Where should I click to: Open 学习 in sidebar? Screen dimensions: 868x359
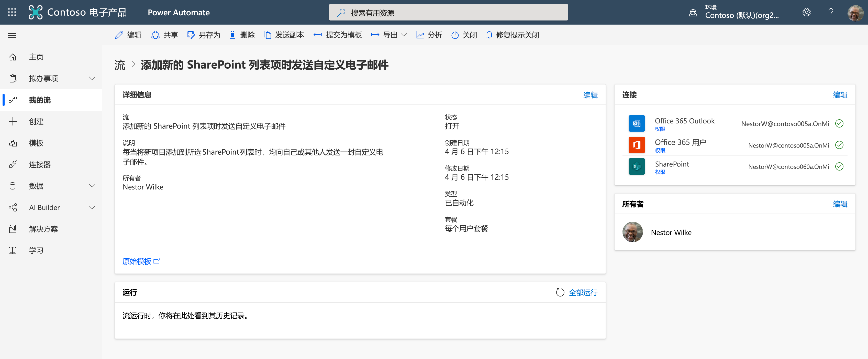click(51, 250)
